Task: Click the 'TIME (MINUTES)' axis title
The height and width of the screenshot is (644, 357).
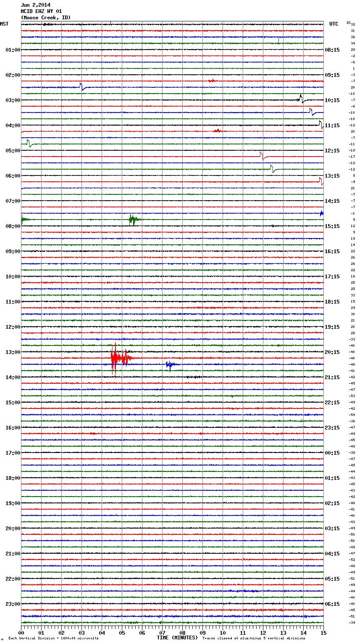Action: [177, 638]
